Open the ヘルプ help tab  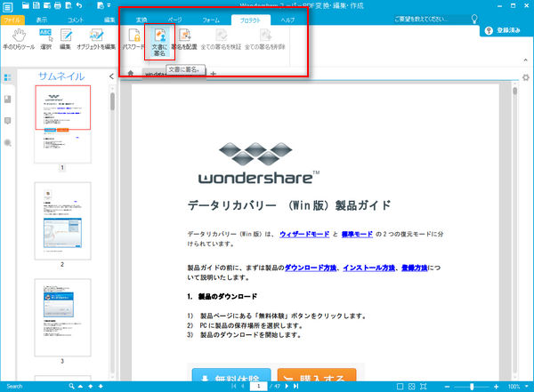point(287,20)
